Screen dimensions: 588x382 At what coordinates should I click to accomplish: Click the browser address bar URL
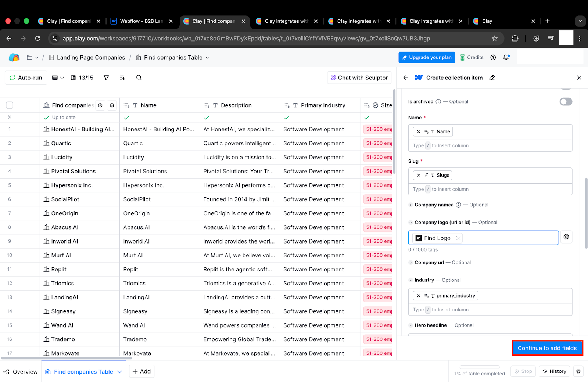pyautogui.click(x=246, y=38)
